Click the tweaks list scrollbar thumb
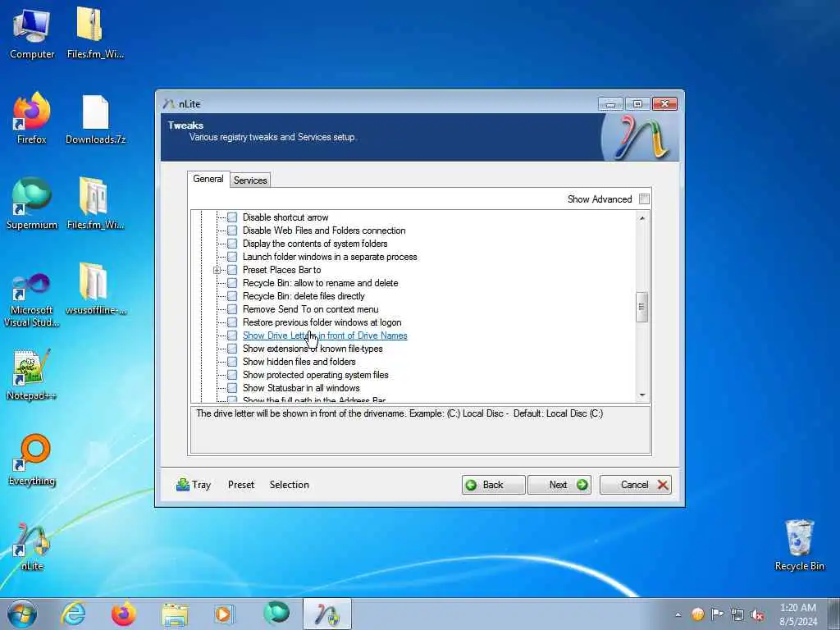 (x=641, y=307)
